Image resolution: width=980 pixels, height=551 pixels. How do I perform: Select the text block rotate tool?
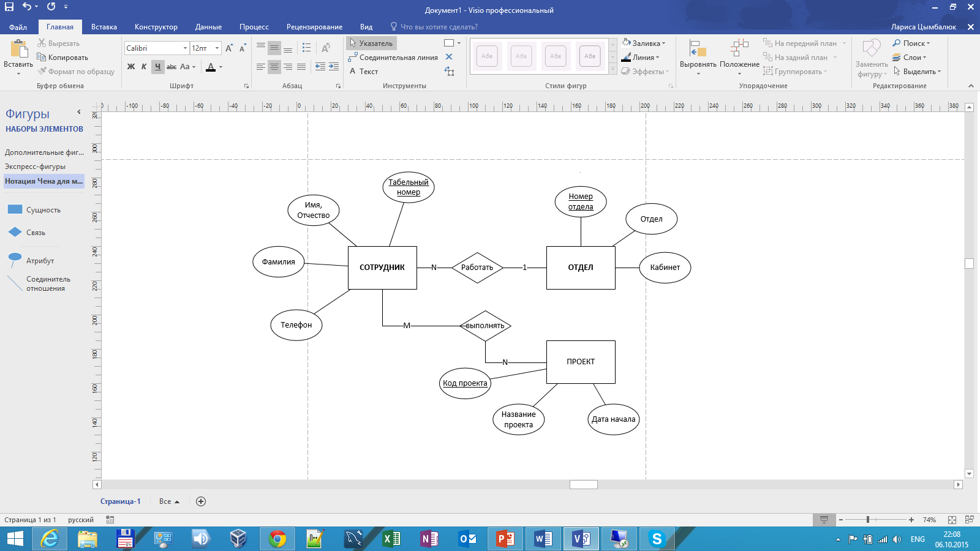(x=449, y=72)
